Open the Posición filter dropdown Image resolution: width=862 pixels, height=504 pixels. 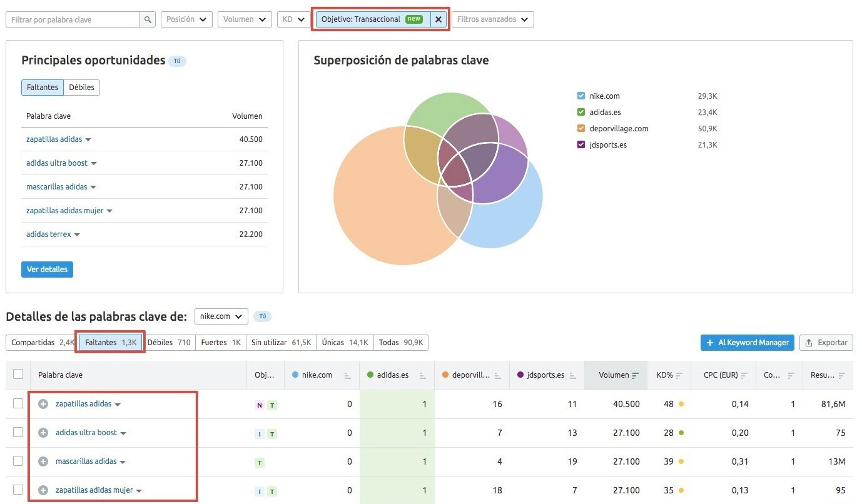(x=186, y=19)
